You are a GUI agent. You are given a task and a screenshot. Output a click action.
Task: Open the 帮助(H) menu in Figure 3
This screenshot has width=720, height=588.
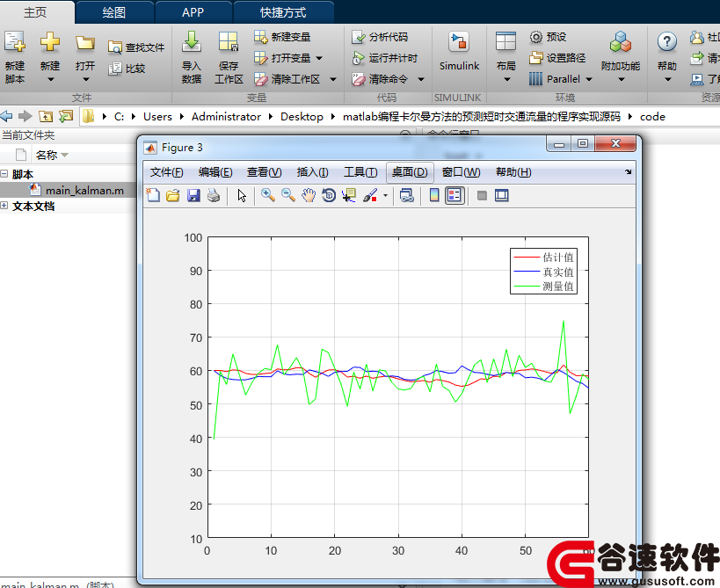pyautogui.click(x=513, y=172)
